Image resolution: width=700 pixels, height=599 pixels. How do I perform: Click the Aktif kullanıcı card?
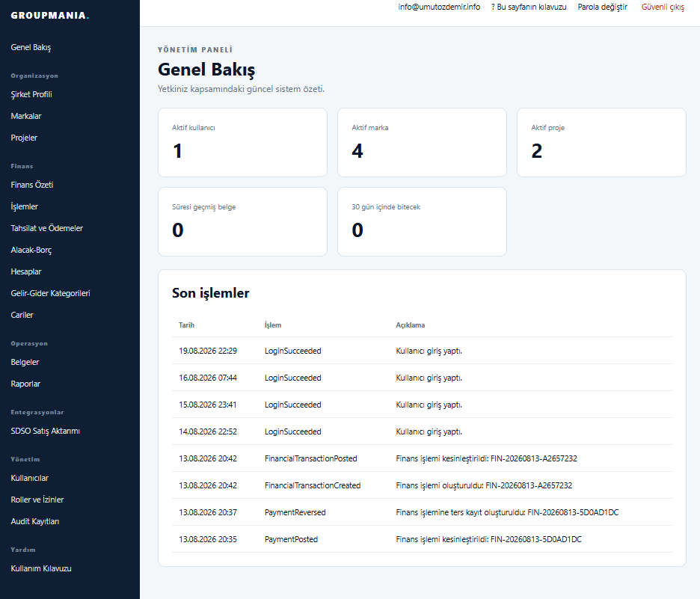(x=242, y=142)
